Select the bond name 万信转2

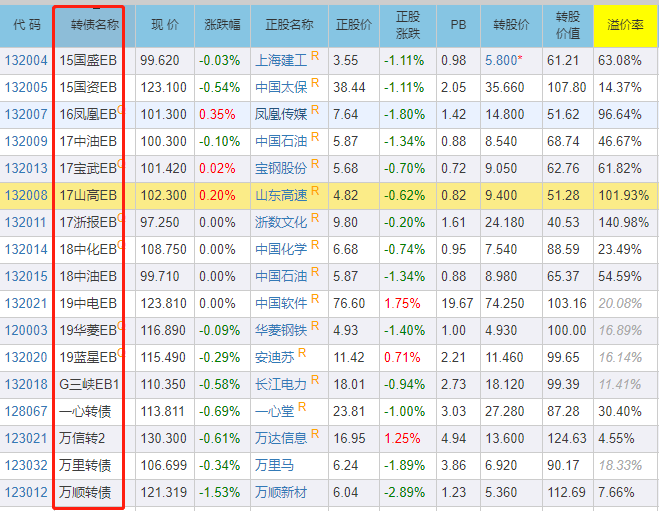click(x=82, y=438)
